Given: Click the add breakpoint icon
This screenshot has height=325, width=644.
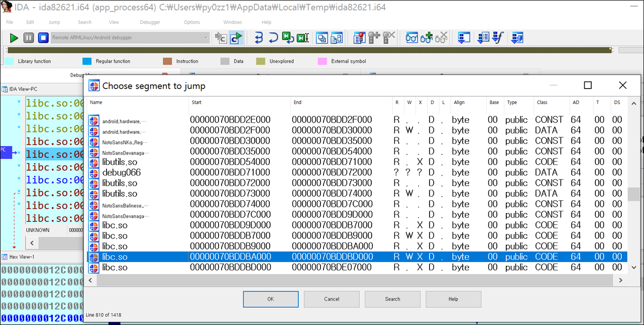Looking at the screenshot, I should pyautogui.click(x=374, y=38).
